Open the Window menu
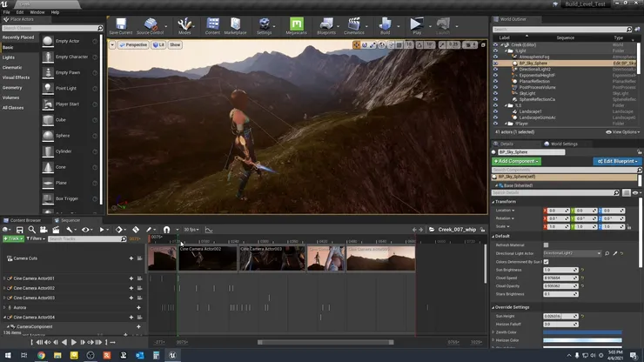 tap(37, 12)
